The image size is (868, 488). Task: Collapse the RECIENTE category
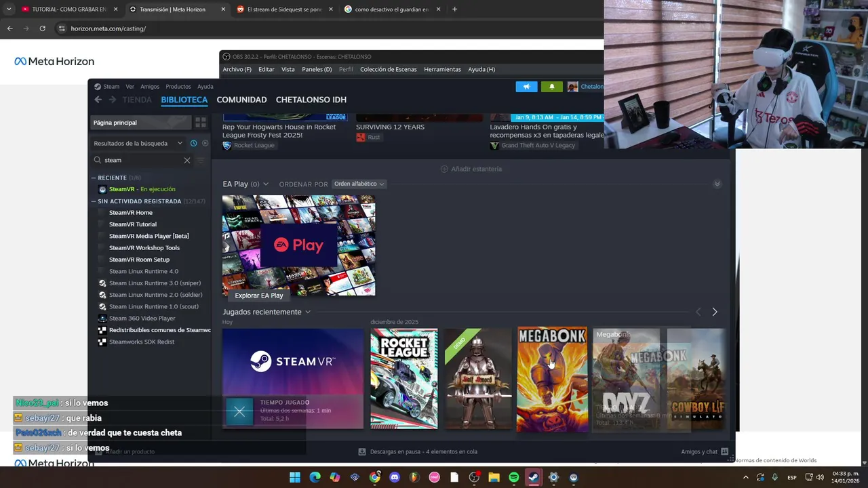[x=94, y=178]
